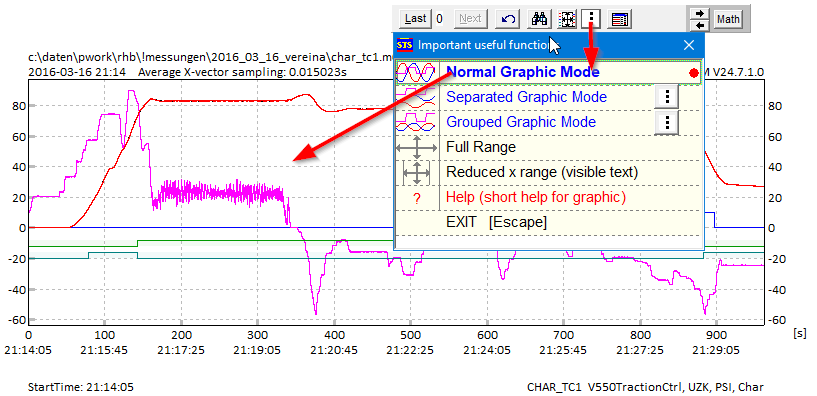This screenshot has height=396, width=817.
Task: Click the STS icon in popup title bar
Action: pyautogui.click(x=404, y=45)
